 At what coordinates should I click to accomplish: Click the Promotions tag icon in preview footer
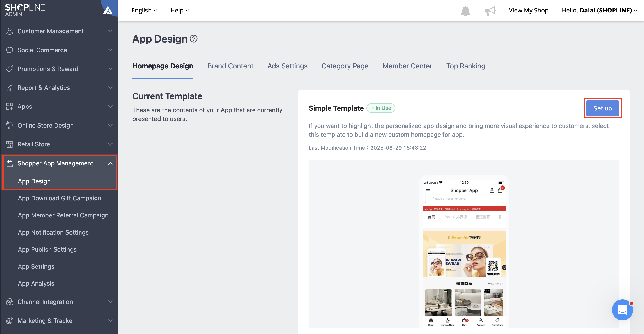pyautogui.click(x=497, y=320)
